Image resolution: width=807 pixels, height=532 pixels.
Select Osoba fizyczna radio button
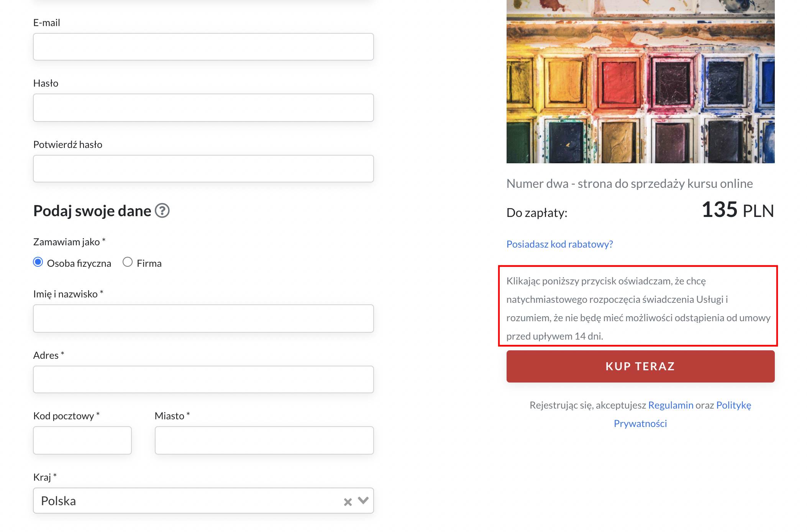[38, 262]
